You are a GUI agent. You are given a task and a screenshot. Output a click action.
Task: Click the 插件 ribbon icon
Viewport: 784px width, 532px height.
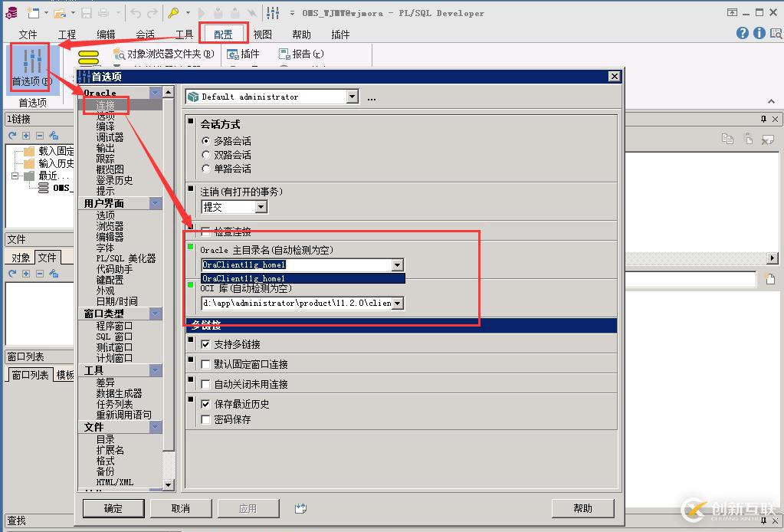[x=245, y=54]
